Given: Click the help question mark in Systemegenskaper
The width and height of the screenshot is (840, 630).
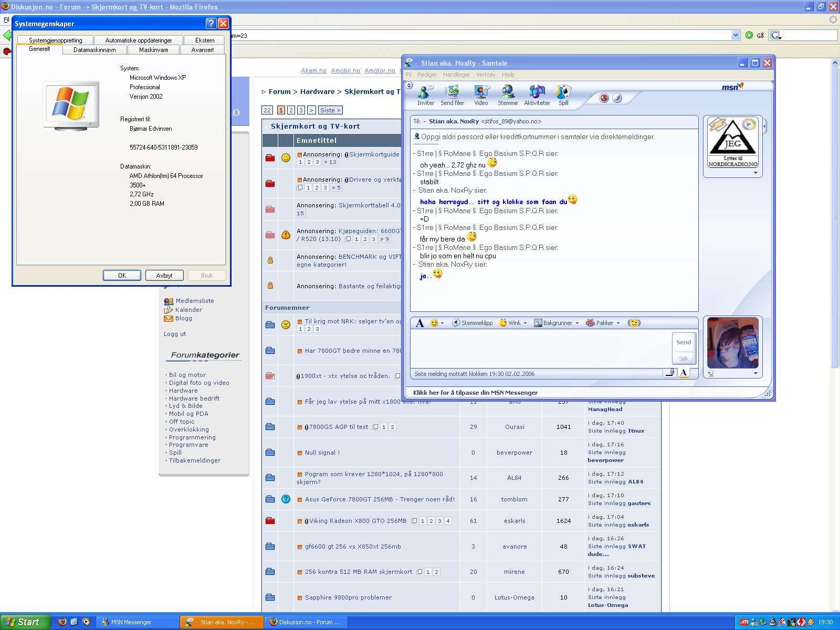Looking at the screenshot, I should [211, 24].
